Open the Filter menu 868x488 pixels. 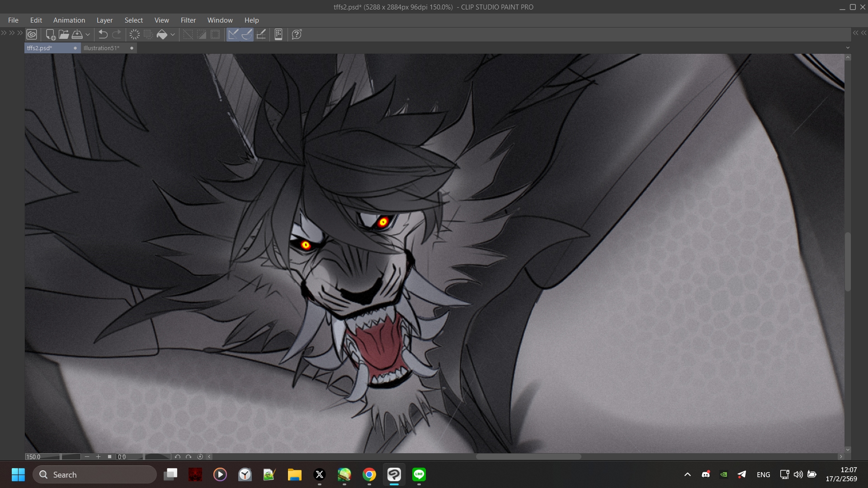188,20
